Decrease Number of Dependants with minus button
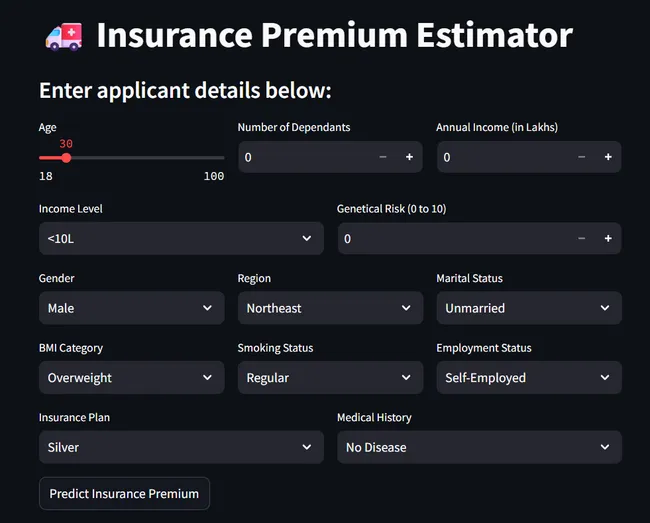Screen dimensions: 650x523 [383, 157]
